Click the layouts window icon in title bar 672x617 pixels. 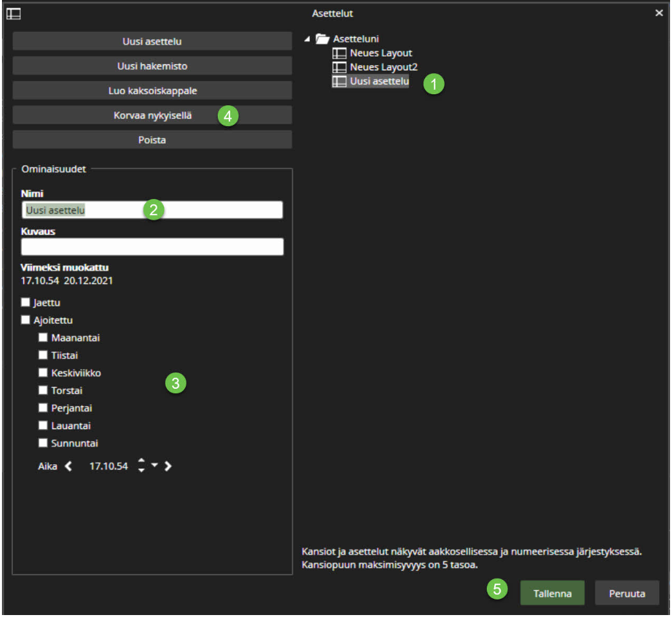point(14,13)
